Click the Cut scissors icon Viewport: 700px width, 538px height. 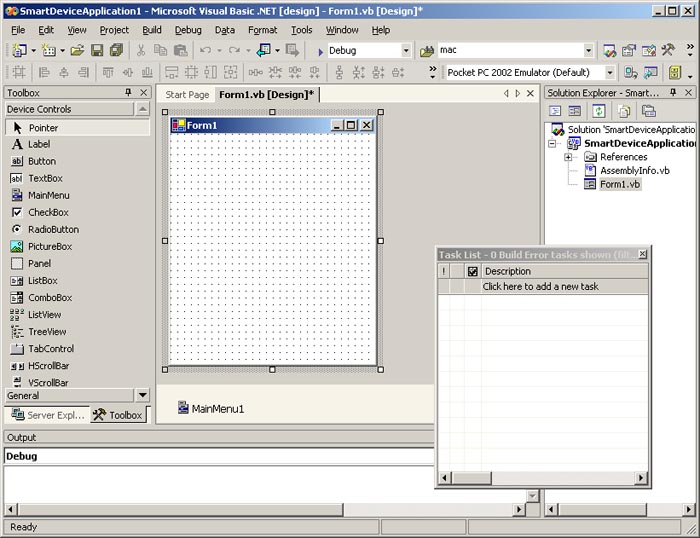(x=141, y=50)
